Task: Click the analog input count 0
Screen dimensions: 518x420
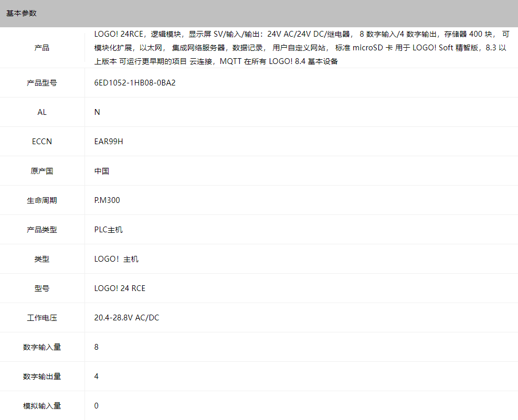Action: [97, 406]
